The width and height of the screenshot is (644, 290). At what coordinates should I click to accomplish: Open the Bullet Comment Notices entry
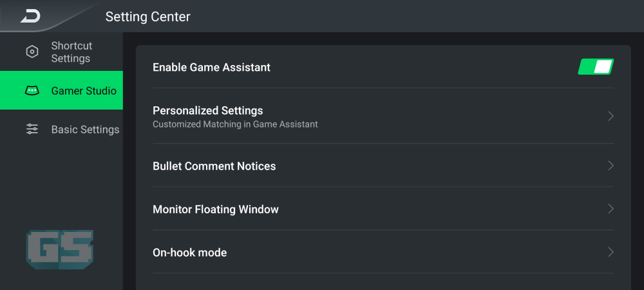pyautogui.click(x=383, y=166)
